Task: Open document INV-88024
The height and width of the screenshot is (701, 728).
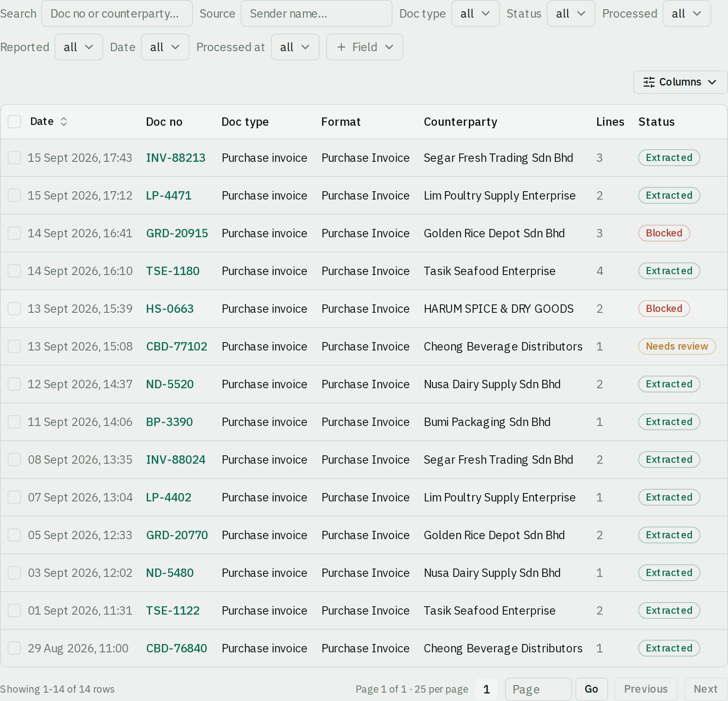Action: pos(176,460)
